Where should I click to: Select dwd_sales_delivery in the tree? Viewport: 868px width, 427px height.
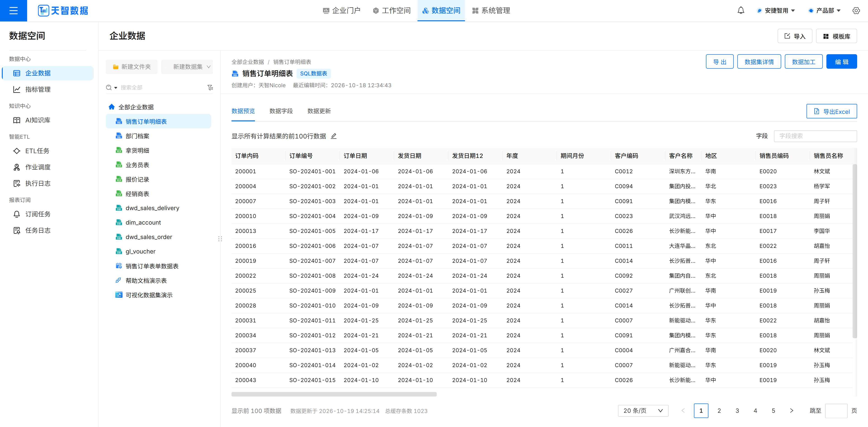point(158,208)
